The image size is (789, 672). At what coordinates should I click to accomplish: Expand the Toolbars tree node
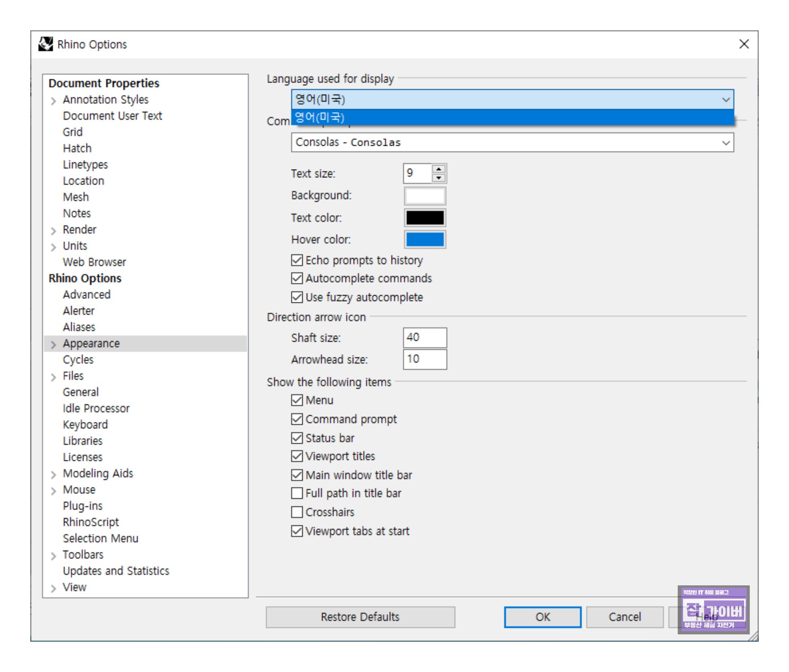(53, 556)
